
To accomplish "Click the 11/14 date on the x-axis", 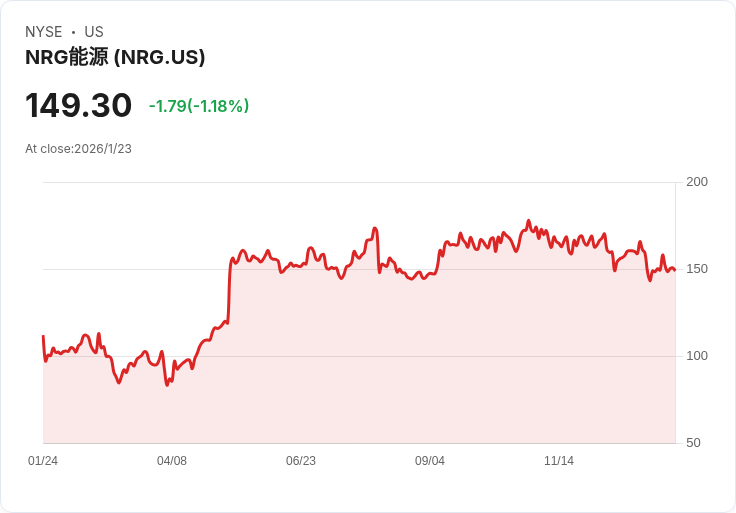I will (559, 461).
